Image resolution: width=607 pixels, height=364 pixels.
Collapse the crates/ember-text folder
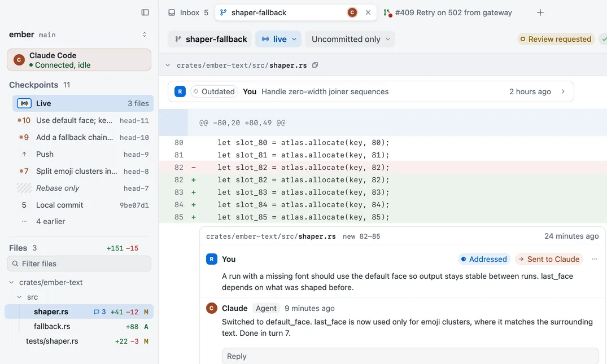point(11,282)
